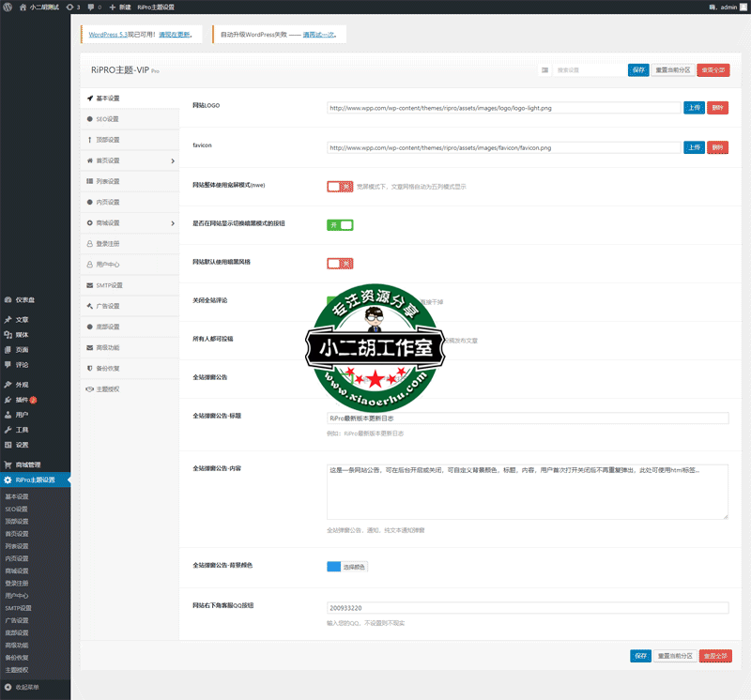The width and height of the screenshot is (751, 700).
Task: Open 插件 plugins menu in sidebar
Action: [x=23, y=400]
